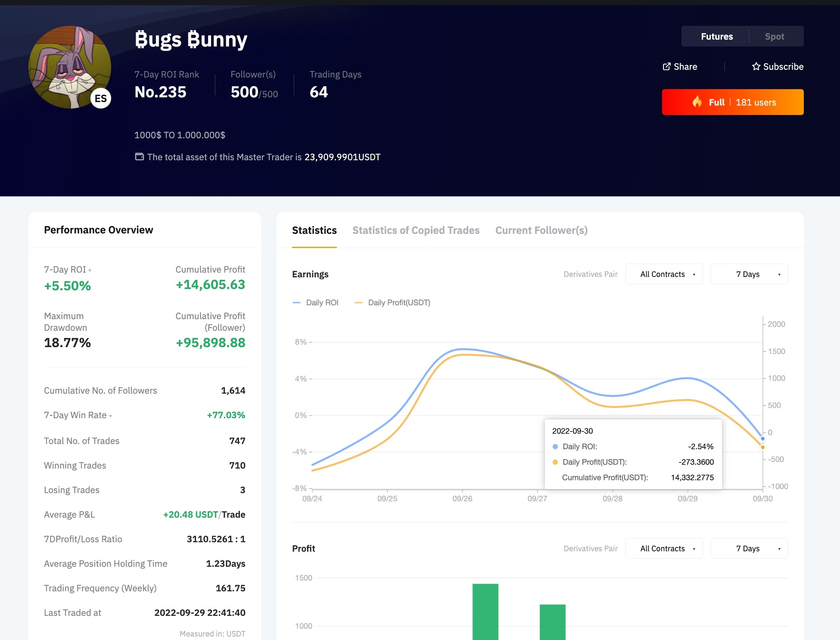Click the wallet icon beside total asset
The image size is (840, 640).
click(x=139, y=157)
